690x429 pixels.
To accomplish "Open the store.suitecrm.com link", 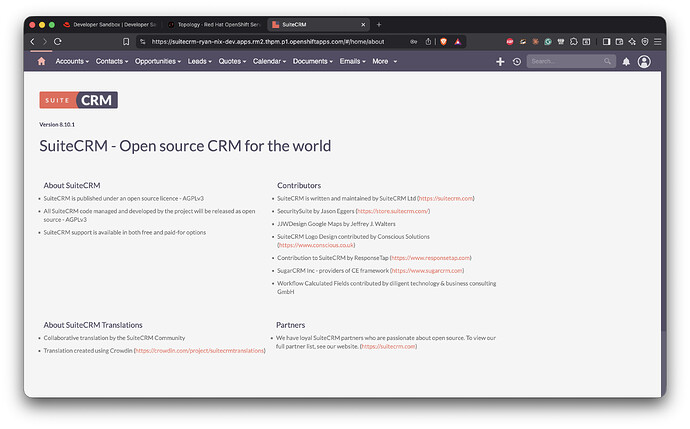I will pyautogui.click(x=393, y=211).
